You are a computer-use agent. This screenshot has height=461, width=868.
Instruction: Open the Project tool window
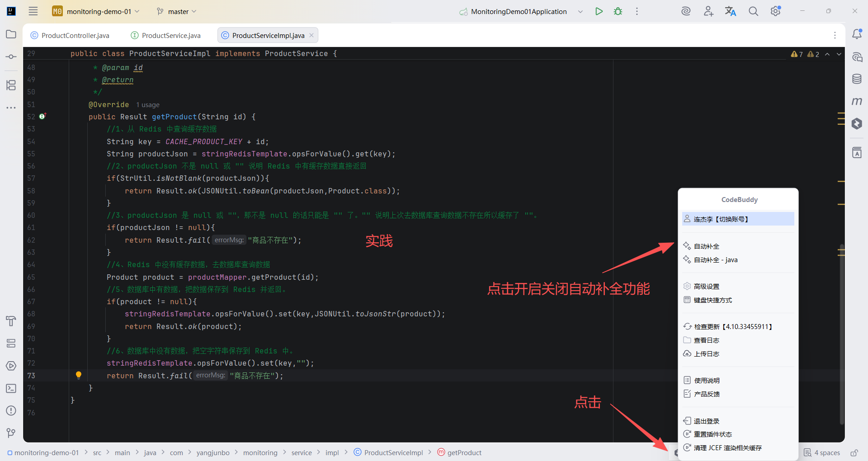[11, 34]
